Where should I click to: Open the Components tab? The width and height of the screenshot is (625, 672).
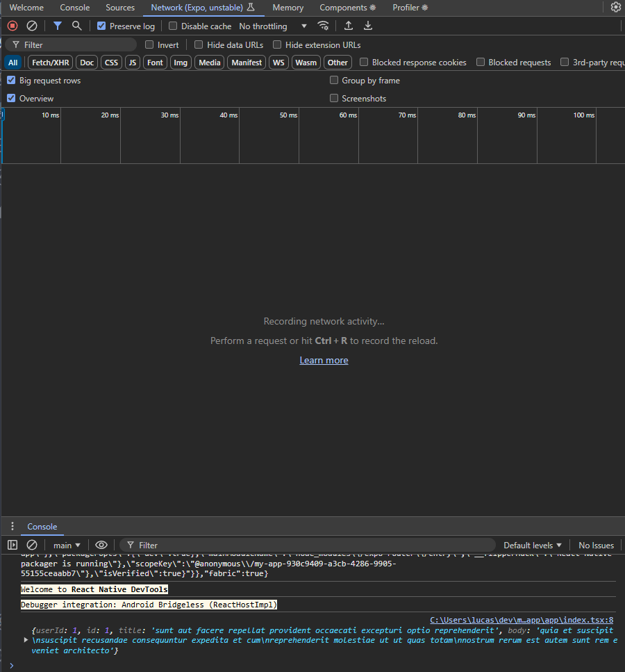[x=348, y=8]
